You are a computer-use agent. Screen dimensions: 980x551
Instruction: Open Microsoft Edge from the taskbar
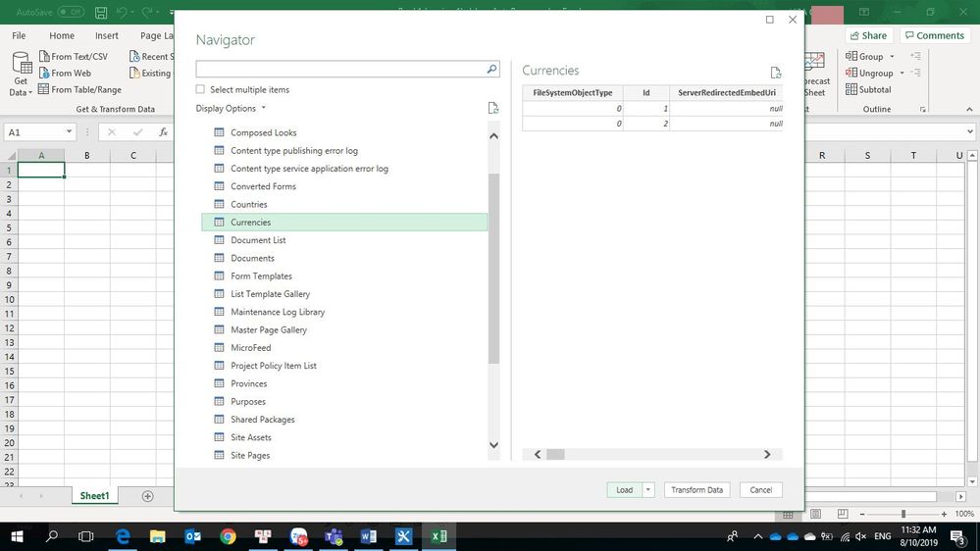(123, 536)
